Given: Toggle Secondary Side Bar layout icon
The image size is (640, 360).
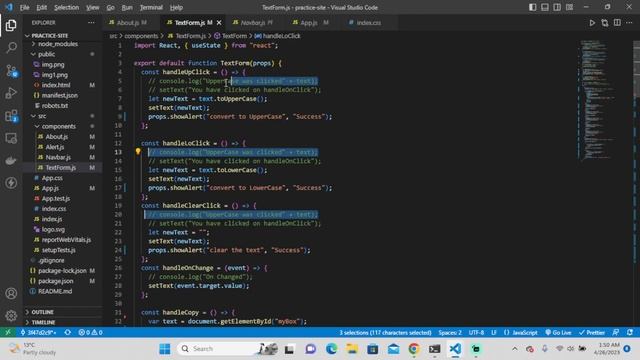Looking at the screenshot, I should click(557, 7).
